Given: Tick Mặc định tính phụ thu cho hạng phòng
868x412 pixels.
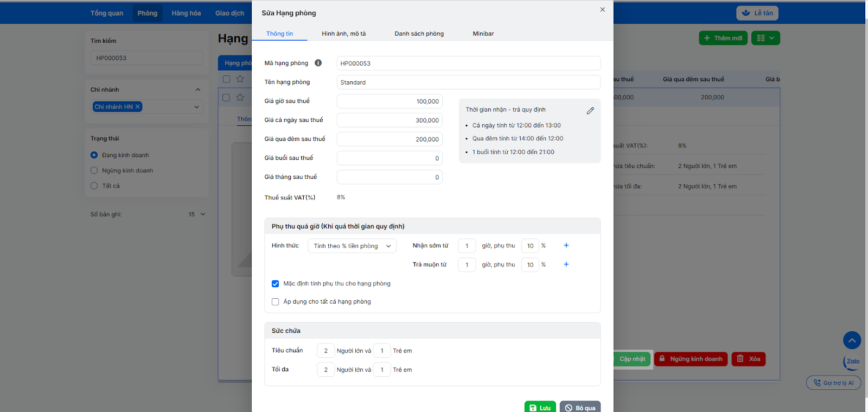Looking at the screenshot, I should pos(276,284).
